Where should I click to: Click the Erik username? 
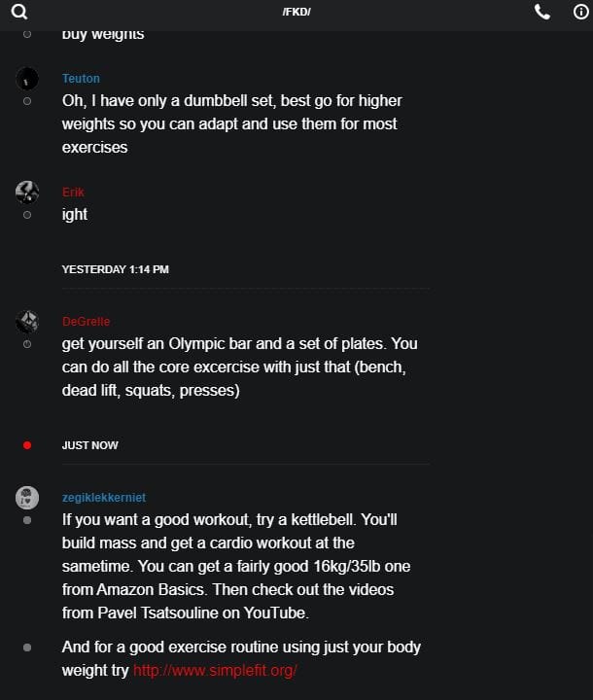tap(73, 192)
